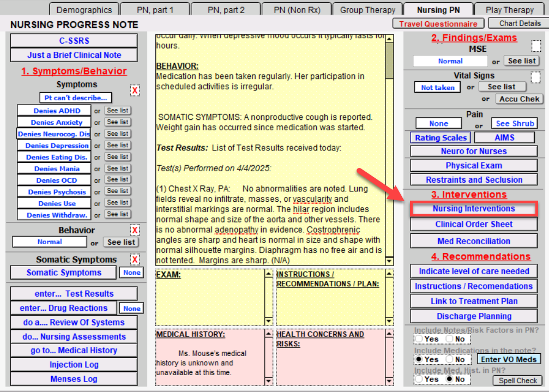
Task: Open the MSE See list
Action: 522,61
